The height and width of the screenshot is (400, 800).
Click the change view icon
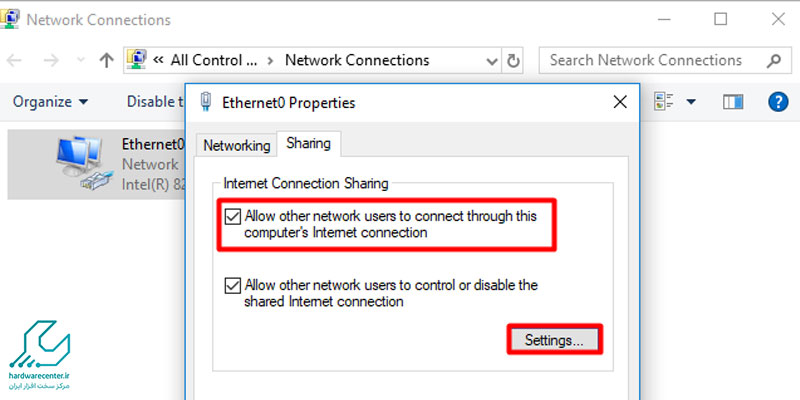pyautogui.click(x=663, y=102)
